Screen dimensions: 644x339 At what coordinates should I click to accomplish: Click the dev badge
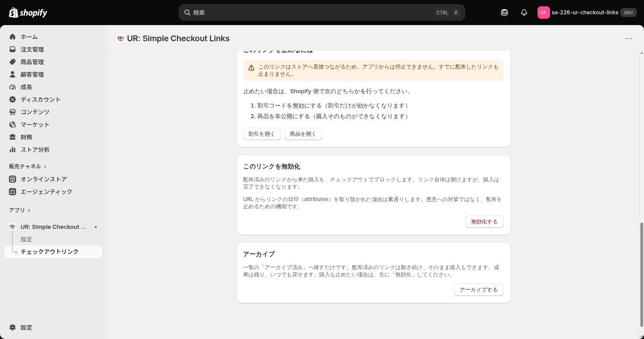(x=628, y=13)
